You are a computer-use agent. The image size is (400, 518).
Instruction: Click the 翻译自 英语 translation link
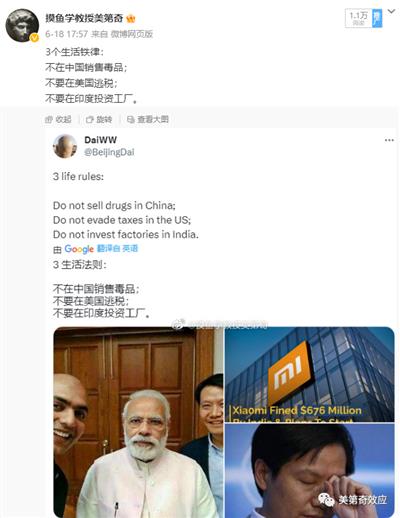pos(117,248)
